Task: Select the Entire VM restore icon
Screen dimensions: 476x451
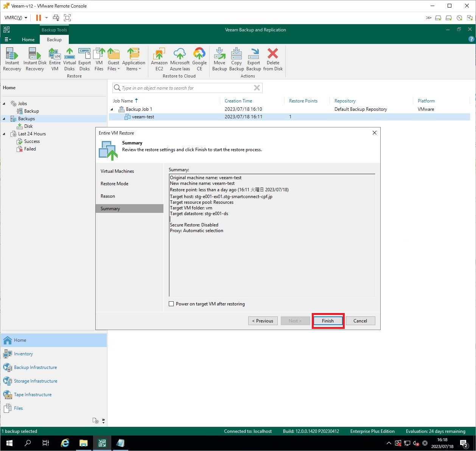Action: (x=55, y=59)
